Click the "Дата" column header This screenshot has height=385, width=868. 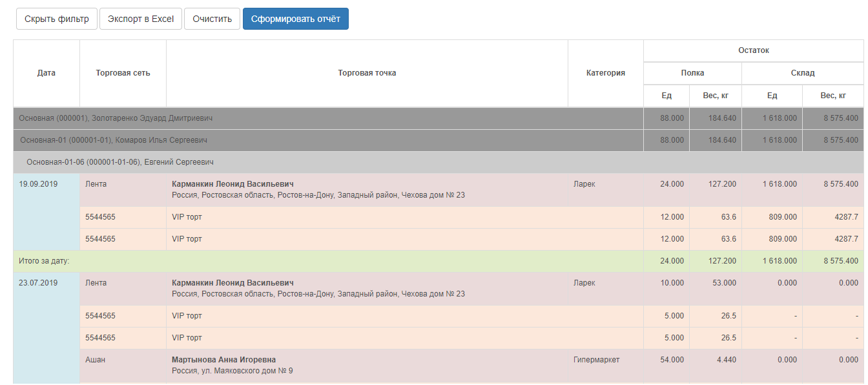(46, 73)
